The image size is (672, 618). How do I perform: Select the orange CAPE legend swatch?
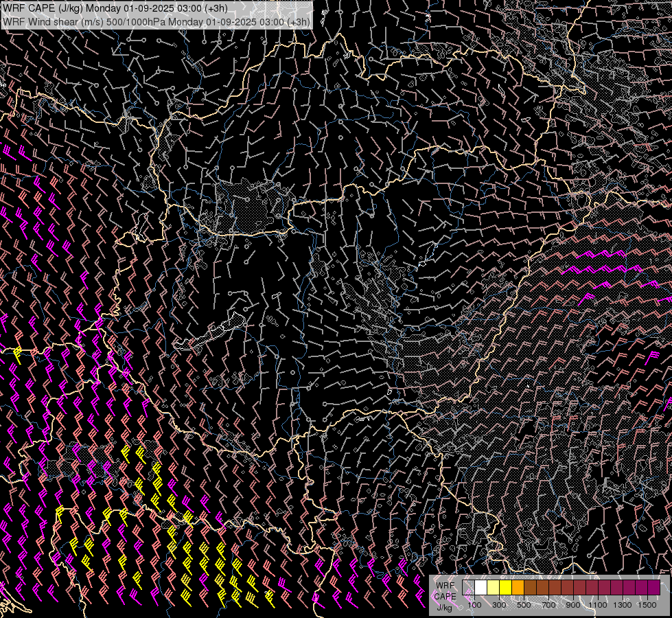(x=518, y=588)
